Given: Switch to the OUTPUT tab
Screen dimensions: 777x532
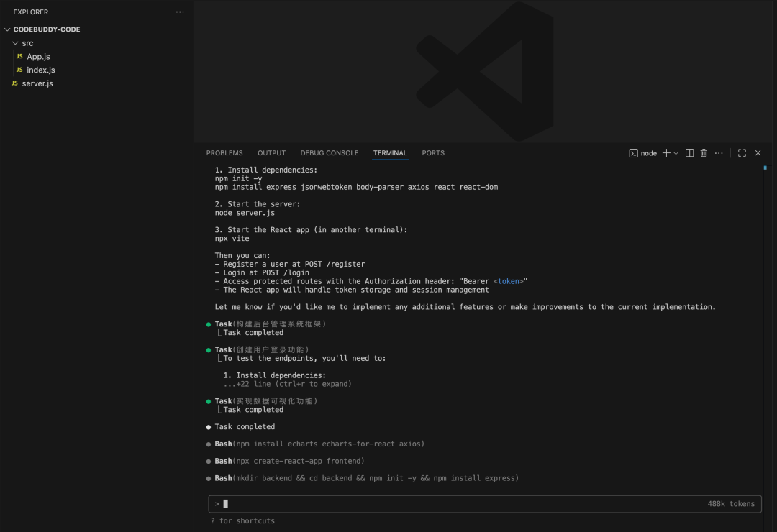Looking at the screenshot, I should (x=271, y=153).
